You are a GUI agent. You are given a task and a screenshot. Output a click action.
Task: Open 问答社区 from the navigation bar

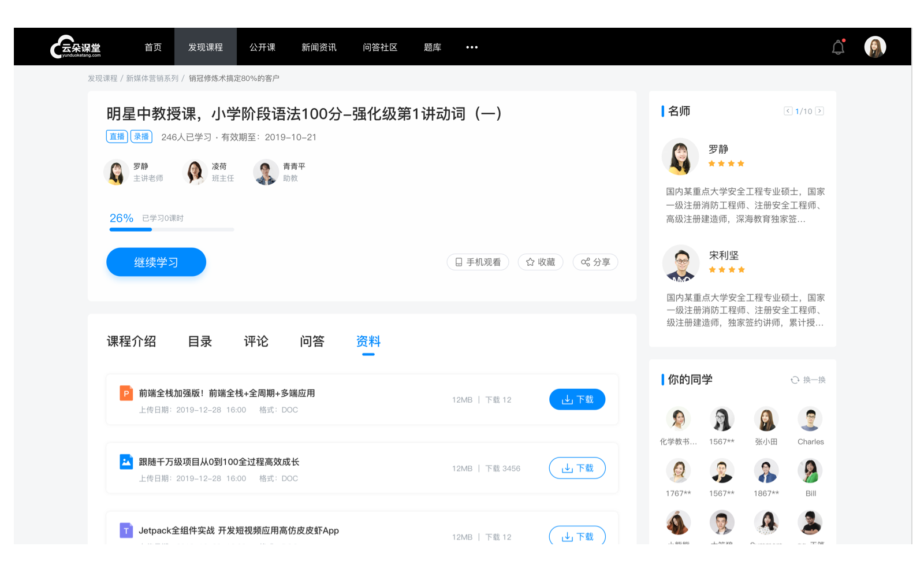[380, 47]
